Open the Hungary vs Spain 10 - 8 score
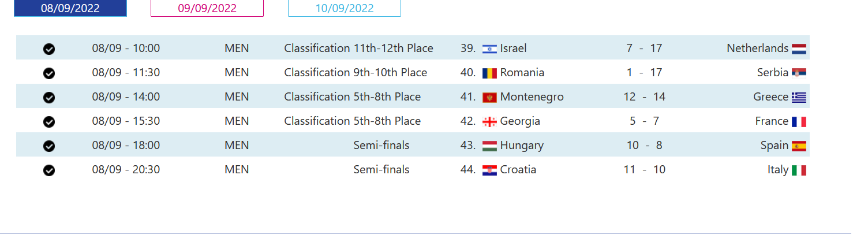This screenshot has width=868, height=238. (x=644, y=146)
